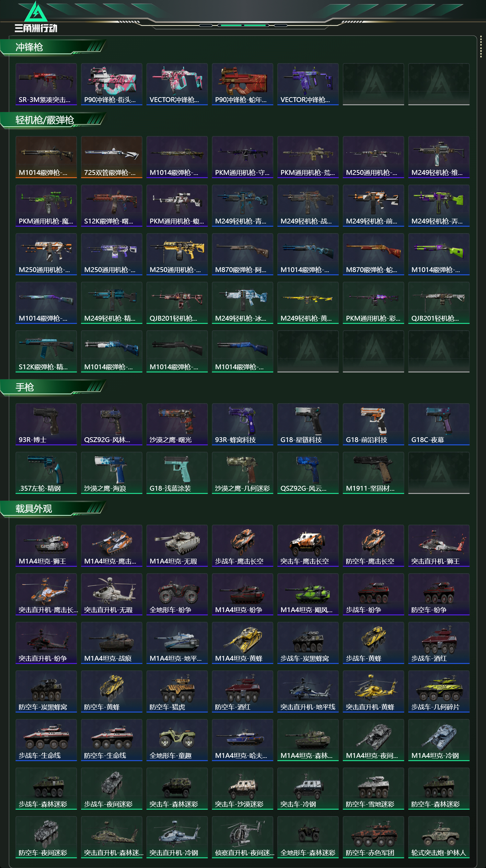
Task: Click the 轮式突击炮-护林人 vehicle skin
Action: tap(439, 837)
